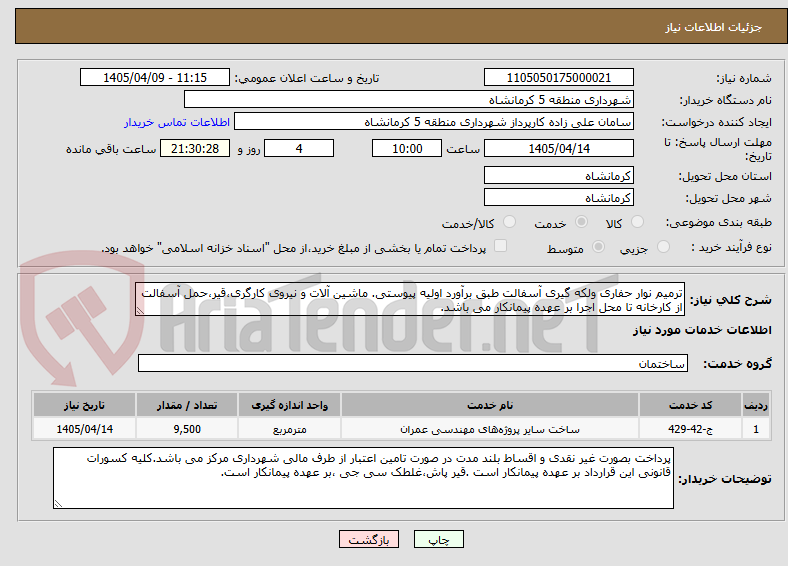
Task: Toggle the اسناد خزانه اسلامی payment checkbox
Action: point(500,246)
